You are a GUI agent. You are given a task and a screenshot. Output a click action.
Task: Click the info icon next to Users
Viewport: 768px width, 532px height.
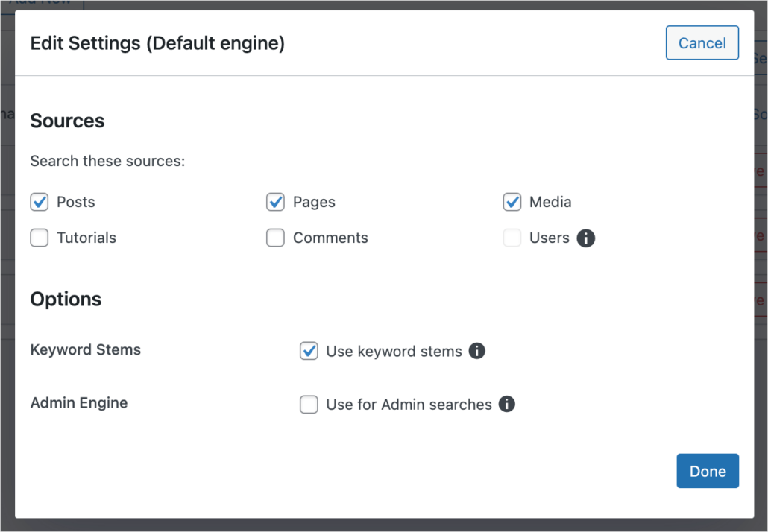pos(586,238)
